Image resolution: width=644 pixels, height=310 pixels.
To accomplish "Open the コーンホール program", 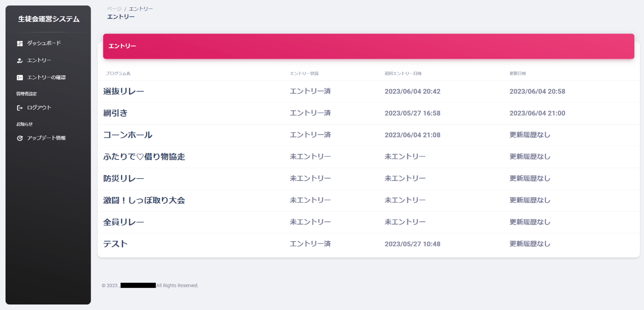I will click(x=128, y=135).
